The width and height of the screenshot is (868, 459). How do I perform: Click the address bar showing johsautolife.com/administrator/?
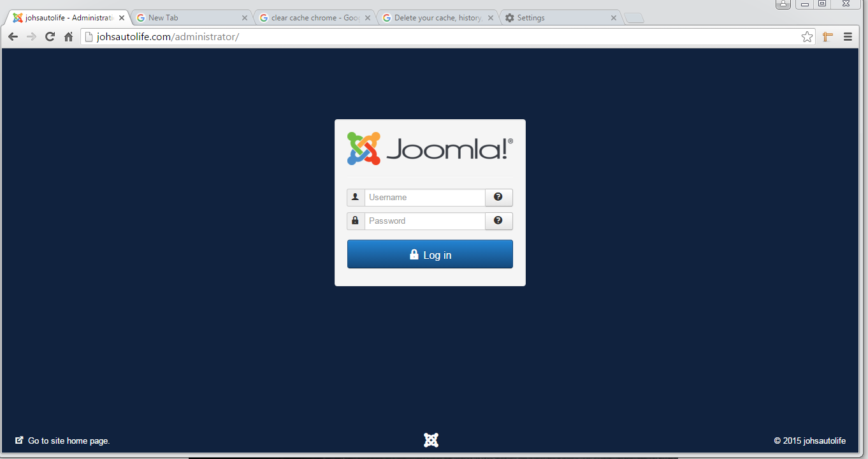point(440,37)
